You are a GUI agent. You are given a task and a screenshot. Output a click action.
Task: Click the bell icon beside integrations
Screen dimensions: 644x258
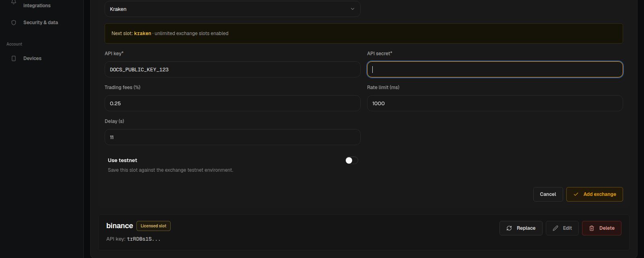tap(14, 2)
